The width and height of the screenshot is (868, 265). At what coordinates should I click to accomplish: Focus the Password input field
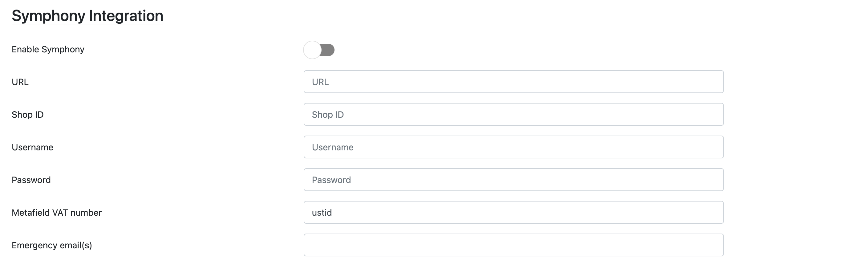click(x=513, y=180)
